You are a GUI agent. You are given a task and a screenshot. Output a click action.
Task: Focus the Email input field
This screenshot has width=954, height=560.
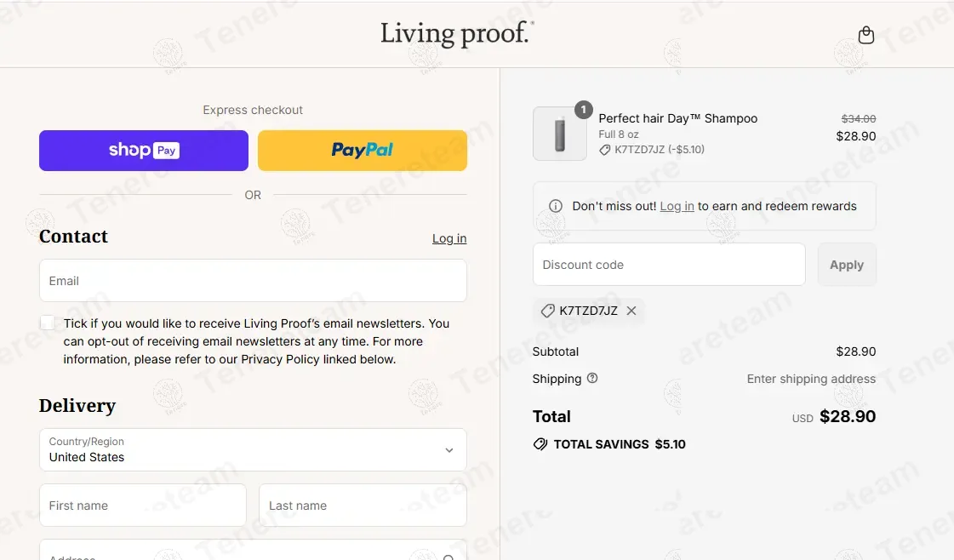click(x=253, y=281)
